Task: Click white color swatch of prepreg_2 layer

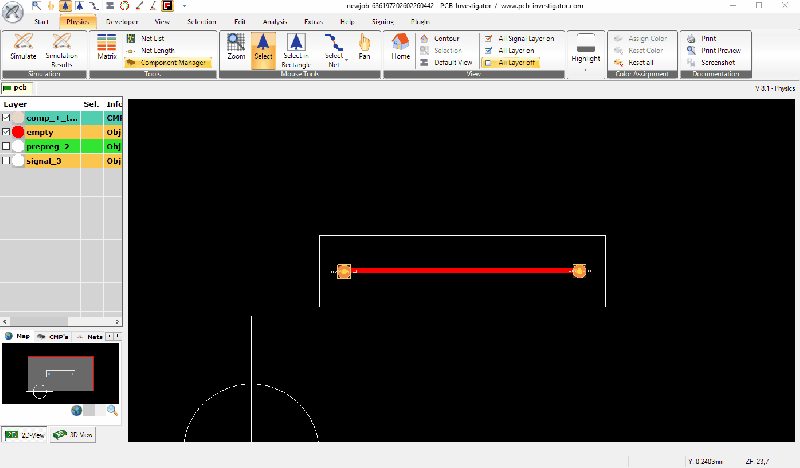Action: 18,146
